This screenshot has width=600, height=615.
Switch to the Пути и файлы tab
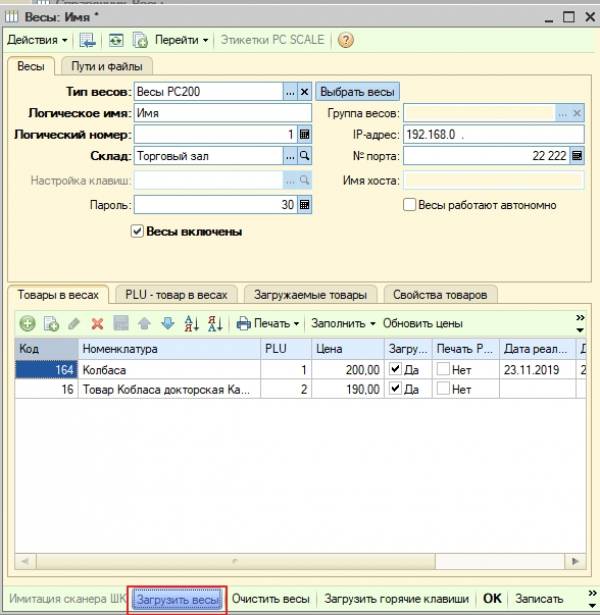coord(104,66)
